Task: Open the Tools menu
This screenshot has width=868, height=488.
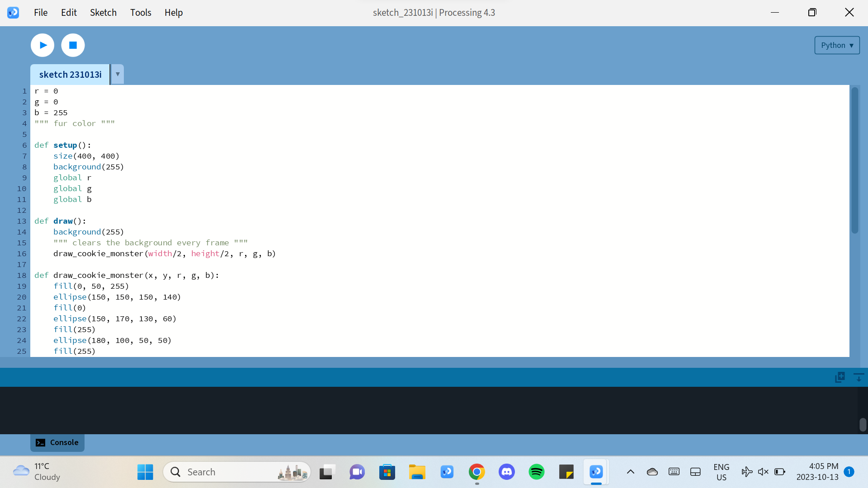Action: click(x=141, y=12)
